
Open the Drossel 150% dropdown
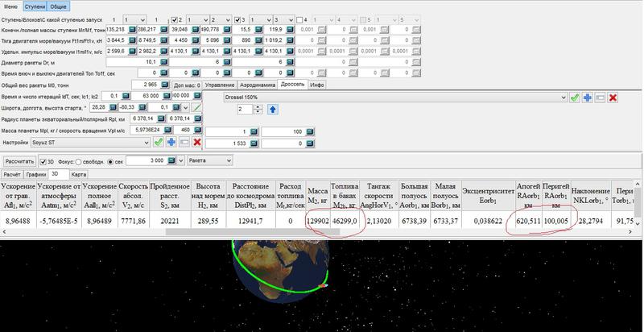click(563, 98)
